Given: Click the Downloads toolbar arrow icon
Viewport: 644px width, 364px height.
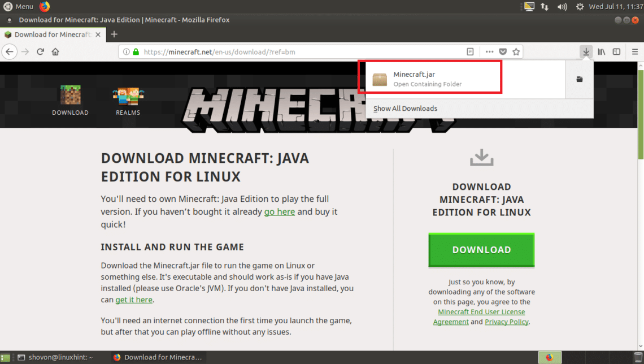Looking at the screenshot, I should (x=586, y=52).
